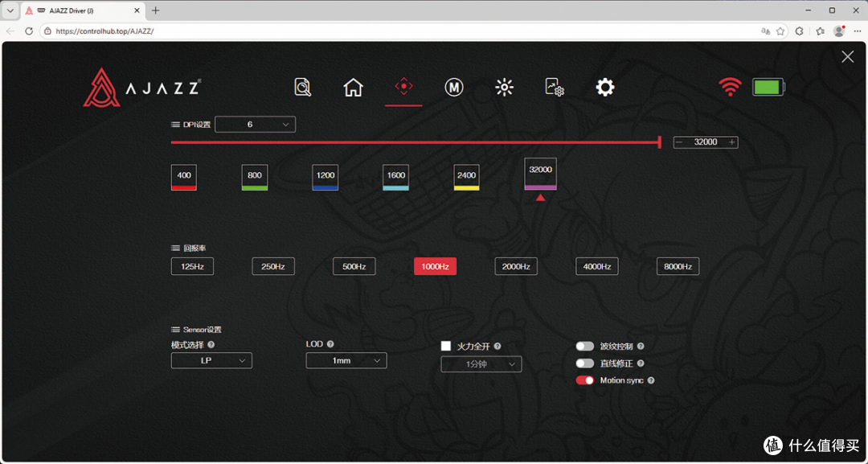
Task: Close the AJAZZ driver panel with X
Action: tap(848, 56)
